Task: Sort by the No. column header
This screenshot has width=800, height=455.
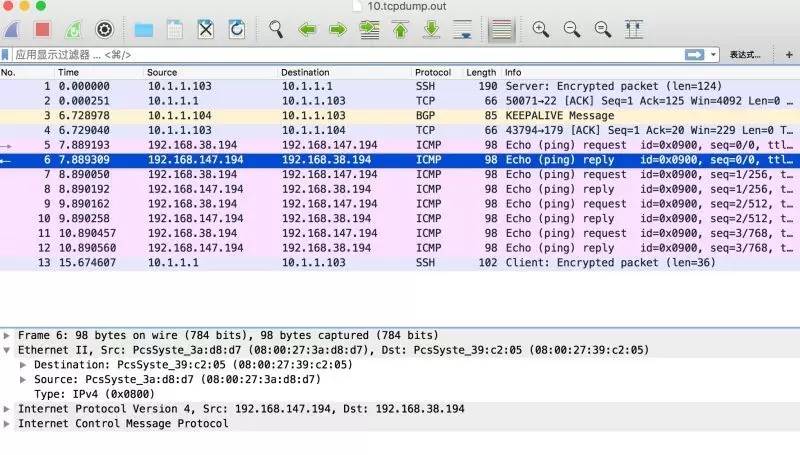Action: click(28, 72)
